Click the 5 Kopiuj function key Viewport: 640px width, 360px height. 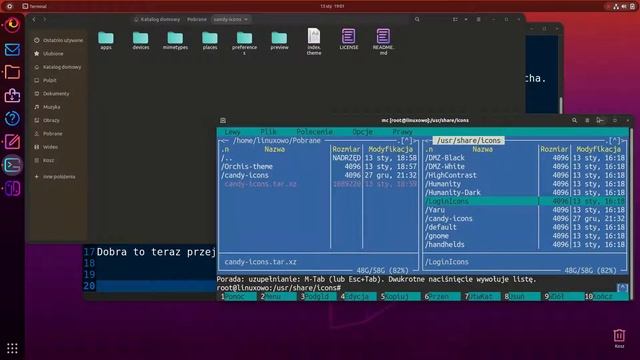click(399, 296)
